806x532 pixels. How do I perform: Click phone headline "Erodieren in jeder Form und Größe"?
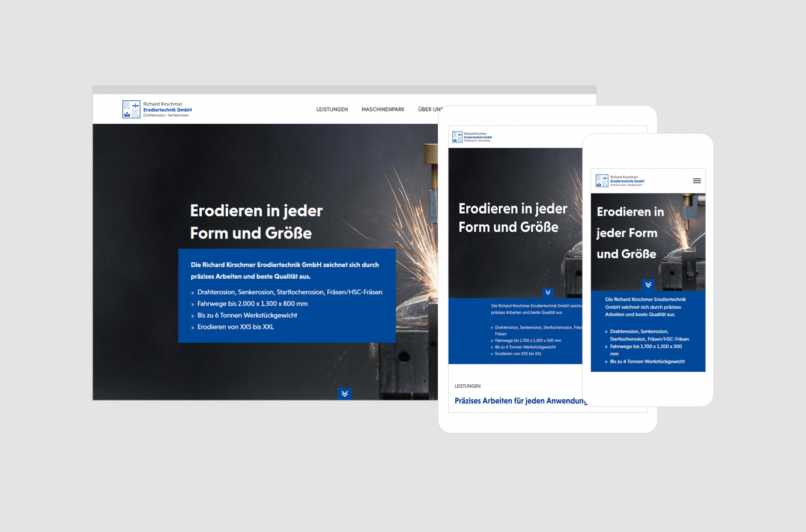click(x=631, y=233)
